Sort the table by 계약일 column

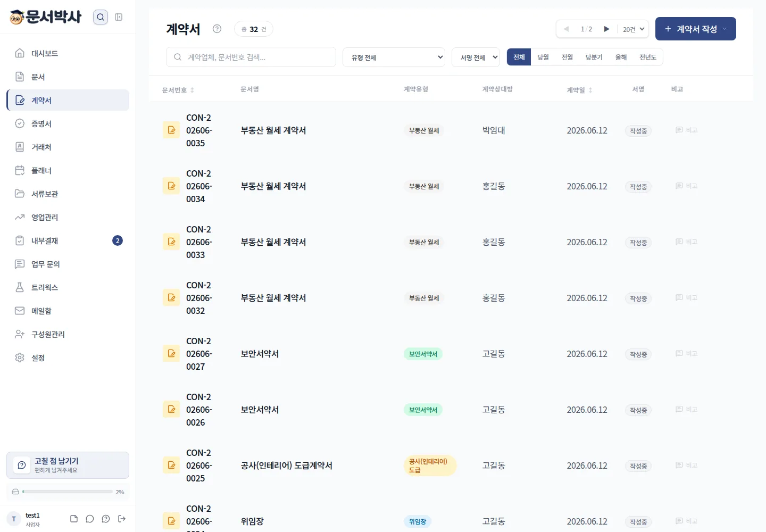point(579,90)
